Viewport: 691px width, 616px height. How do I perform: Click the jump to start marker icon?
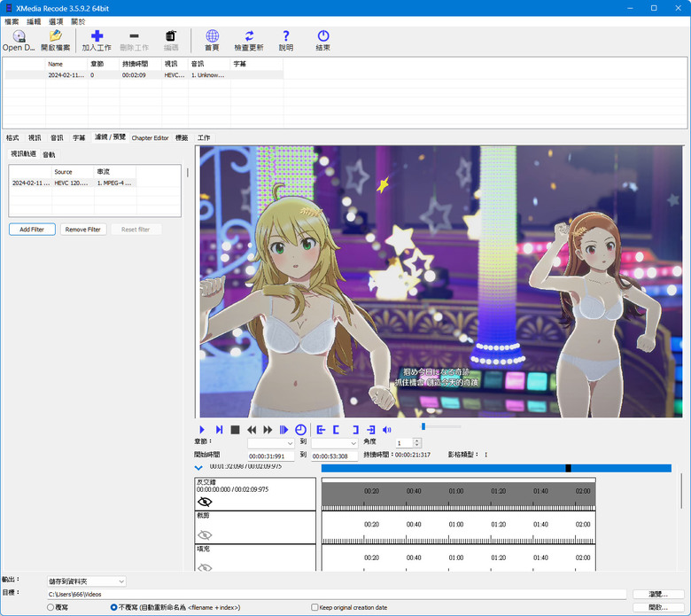point(321,430)
